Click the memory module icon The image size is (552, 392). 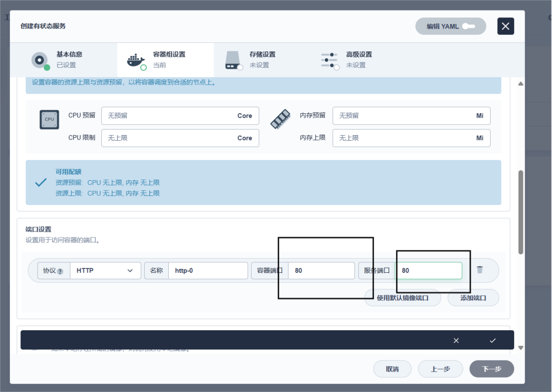pyautogui.click(x=280, y=119)
